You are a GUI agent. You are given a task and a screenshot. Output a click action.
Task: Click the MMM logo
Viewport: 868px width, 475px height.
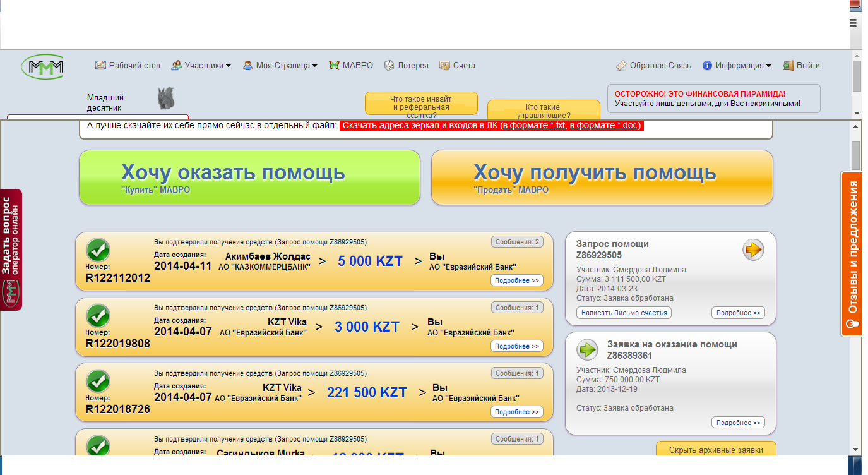pos(42,66)
